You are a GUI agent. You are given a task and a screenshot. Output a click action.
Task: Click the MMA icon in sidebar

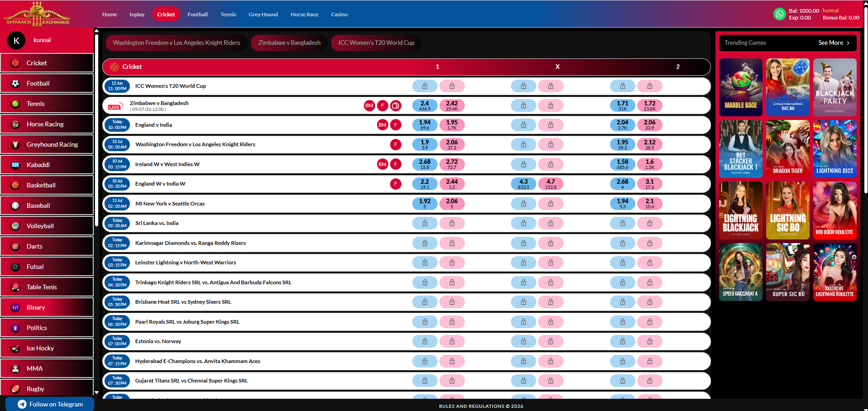click(x=15, y=368)
